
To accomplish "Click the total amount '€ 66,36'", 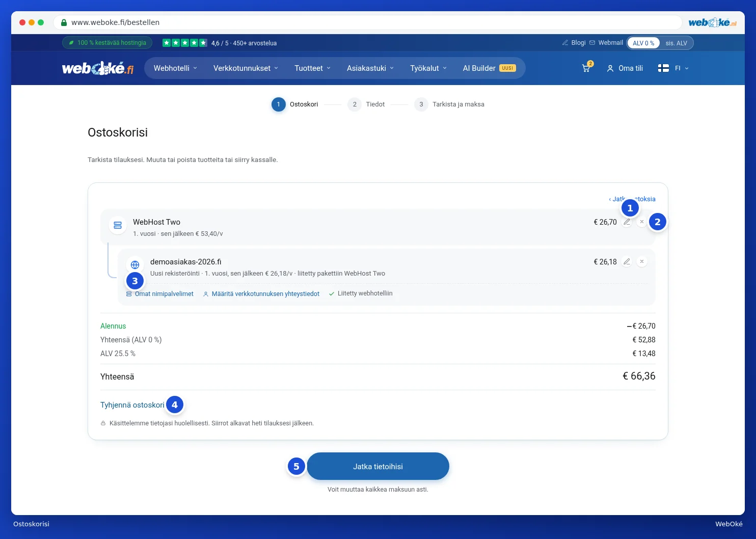I will (x=639, y=376).
